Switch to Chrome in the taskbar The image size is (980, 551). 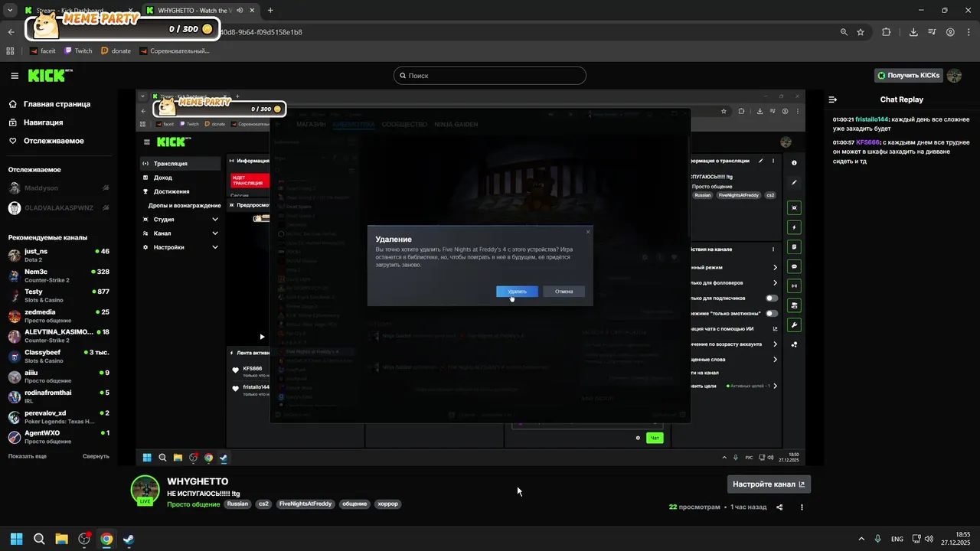106,539
